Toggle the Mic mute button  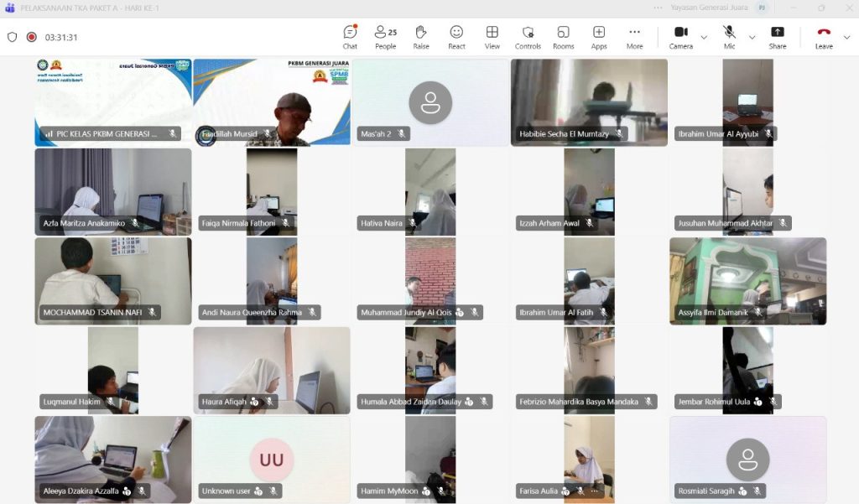(x=729, y=36)
